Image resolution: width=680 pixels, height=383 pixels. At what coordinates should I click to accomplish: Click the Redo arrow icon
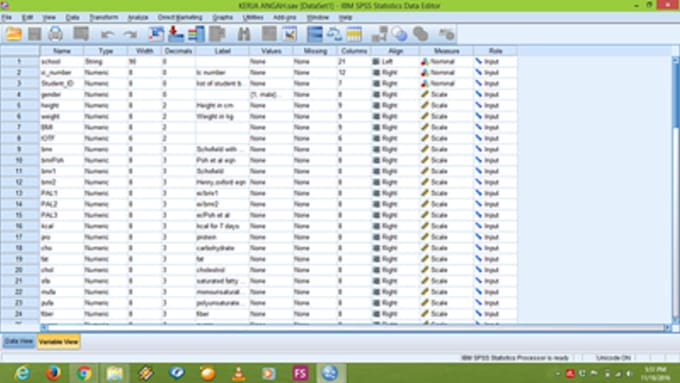click(x=130, y=34)
